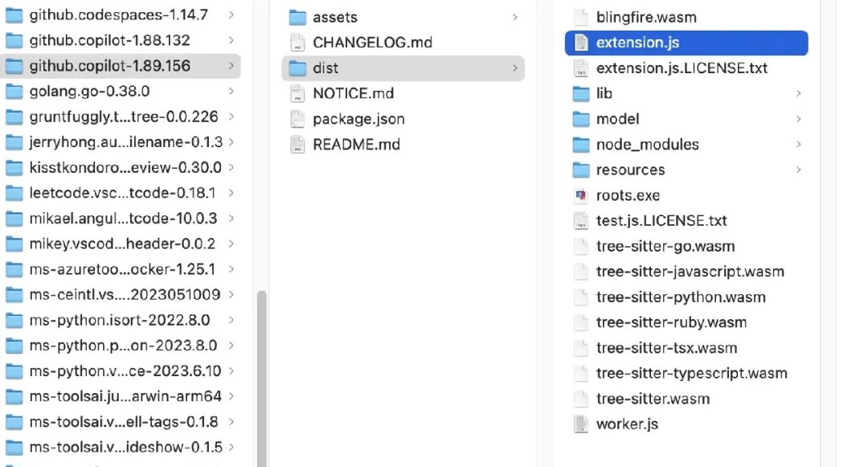This screenshot has width=868, height=467.
Task: Select the leetcode.vsc...tcode-0.18.1 folder name
Action: tap(122, 193)
